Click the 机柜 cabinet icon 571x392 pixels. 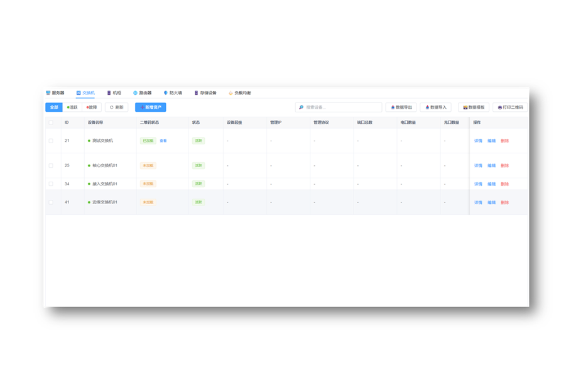(109, 93)
